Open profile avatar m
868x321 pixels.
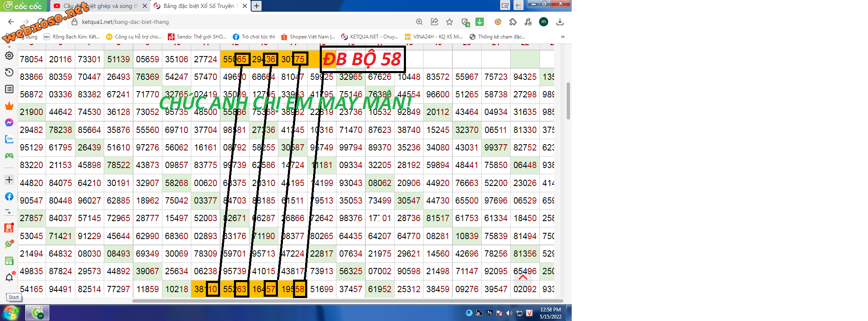[544, 22]
